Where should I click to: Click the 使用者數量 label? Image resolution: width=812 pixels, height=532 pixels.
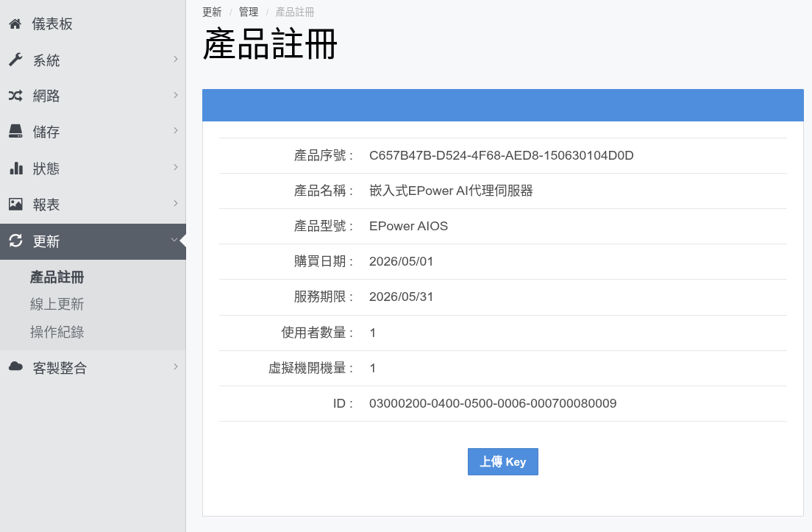pyautogui.click(x=318, y=333)
